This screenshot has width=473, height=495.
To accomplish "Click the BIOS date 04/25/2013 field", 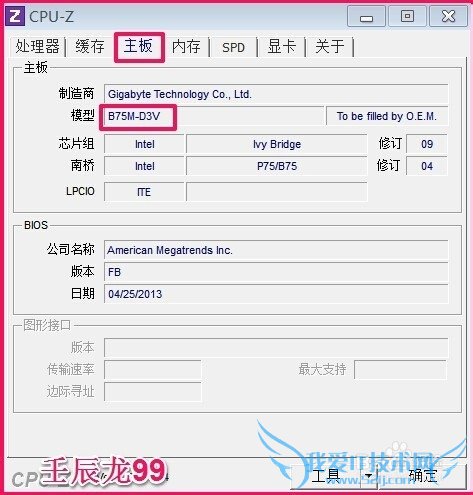I will point(276,294).
